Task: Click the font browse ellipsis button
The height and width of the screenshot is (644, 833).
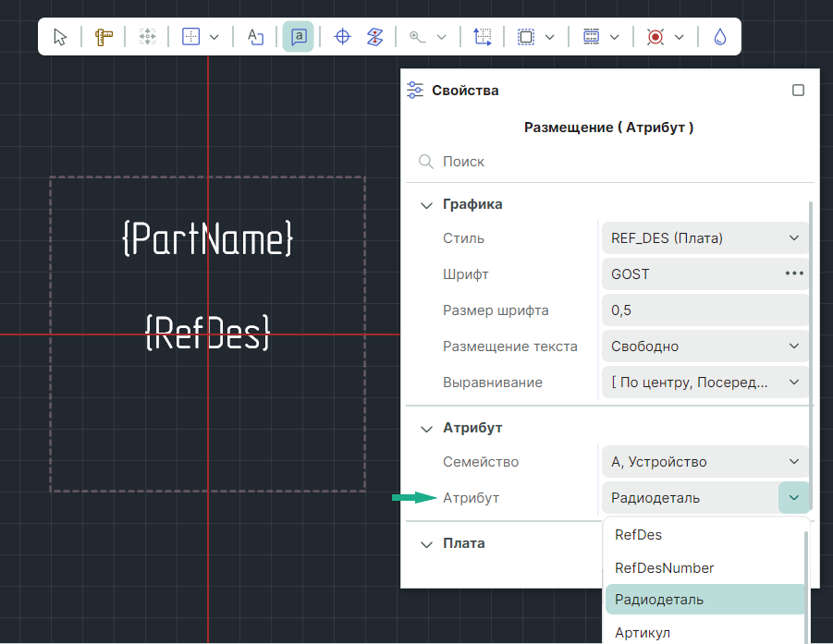Action: pyautogui.click(x=794, y=273)
